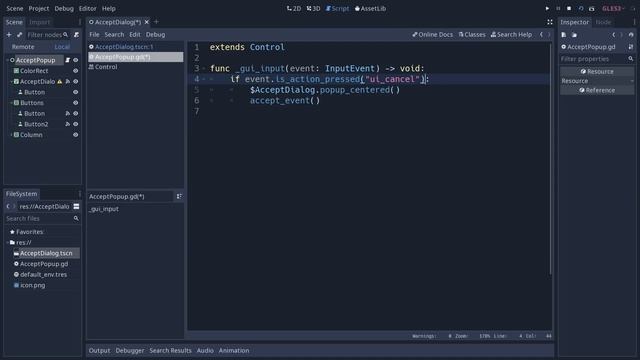Add a new child node with plus icon
640x360 pixels.
[x=9, y=35]
